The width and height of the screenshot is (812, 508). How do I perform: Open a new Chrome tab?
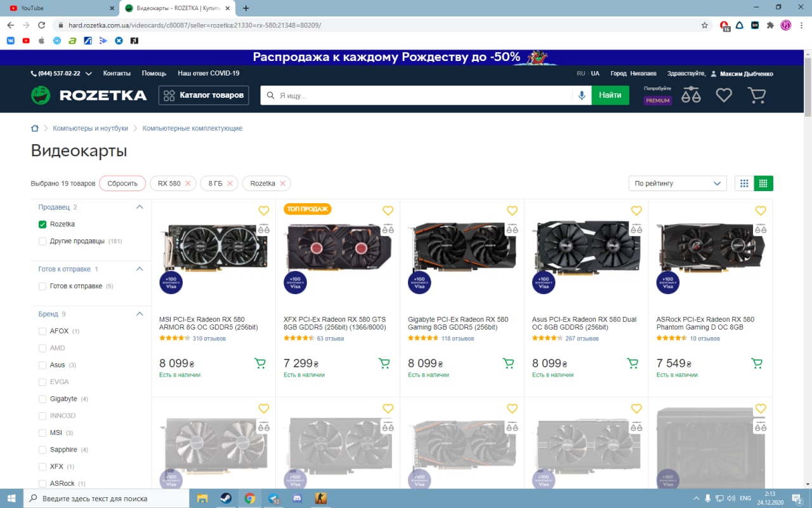[246, 8]
